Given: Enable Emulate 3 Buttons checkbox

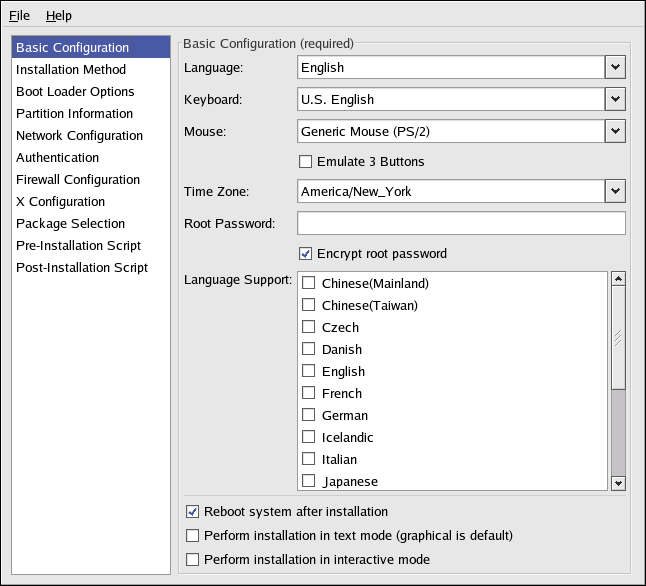Looking at the screenshot, I should pos(306,162).
